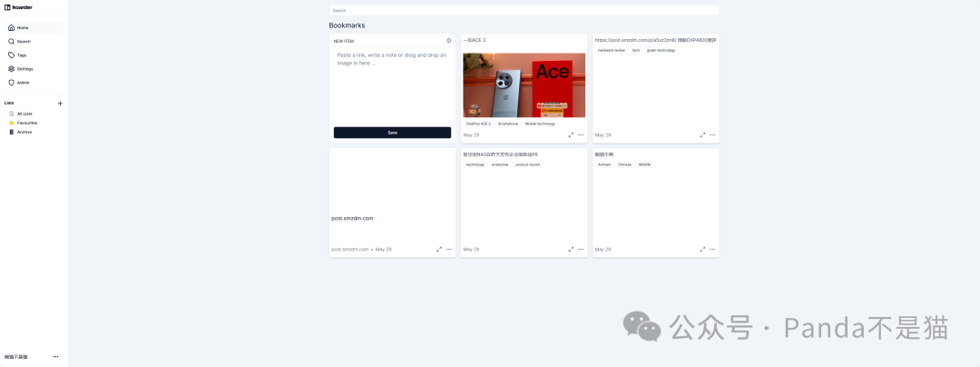Image resolution: width=980 pixels, height=367 pixels.
Task: Open Settings from the sidebar
Action: [34, 69]
